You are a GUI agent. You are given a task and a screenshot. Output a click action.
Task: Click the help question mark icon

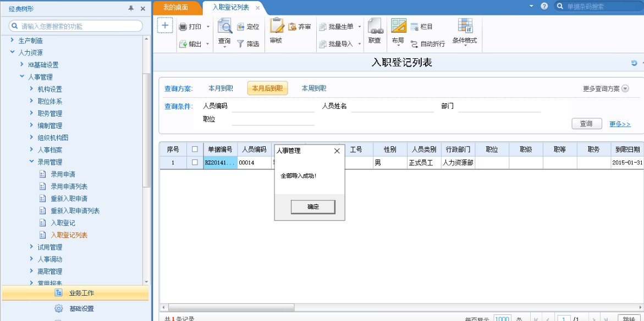544,6
